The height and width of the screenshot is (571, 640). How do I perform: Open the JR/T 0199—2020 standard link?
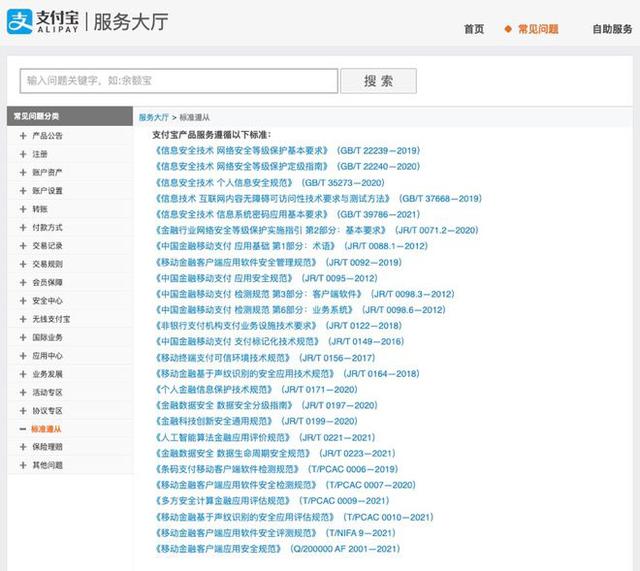256,421
